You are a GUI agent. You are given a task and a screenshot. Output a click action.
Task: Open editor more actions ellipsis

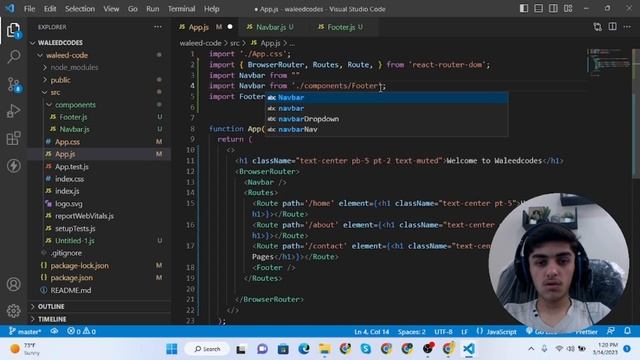[627, 27]
